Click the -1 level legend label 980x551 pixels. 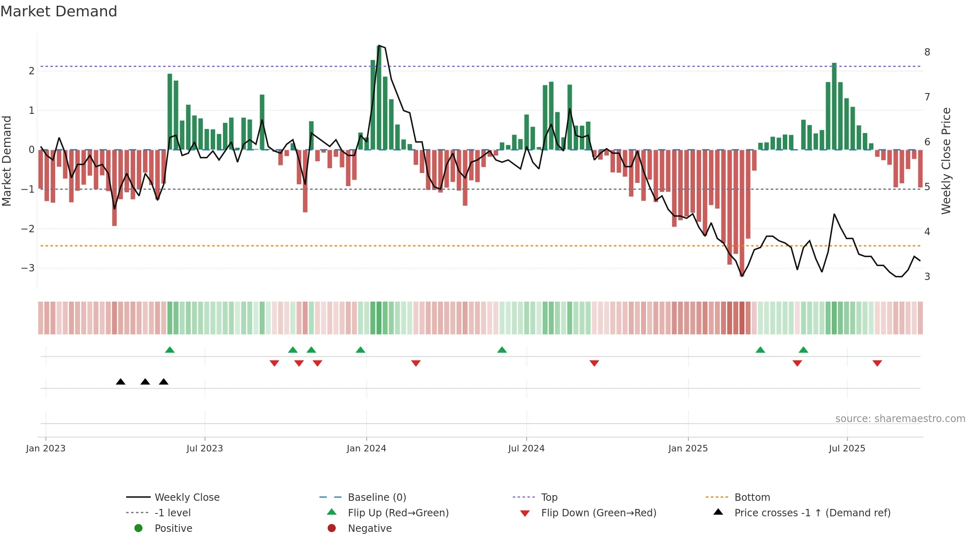point(173,513)
